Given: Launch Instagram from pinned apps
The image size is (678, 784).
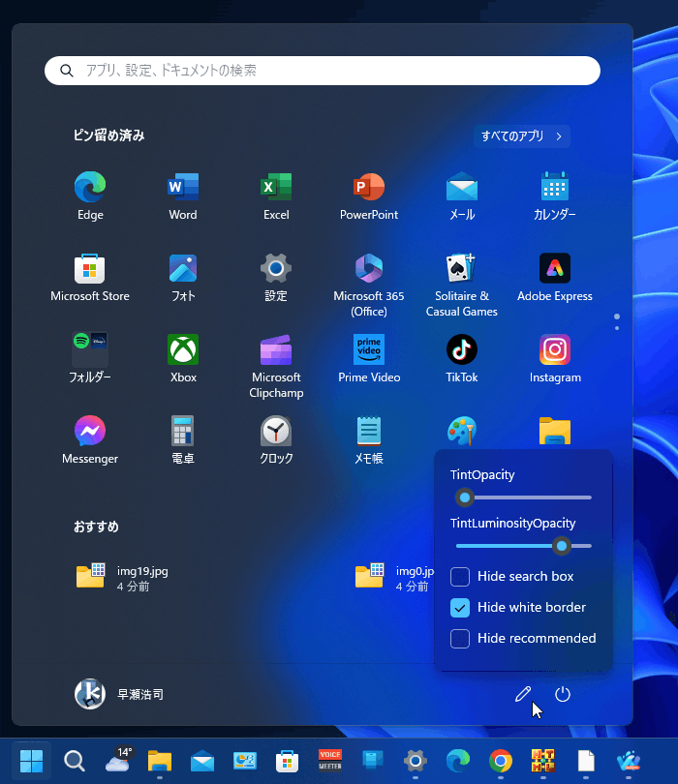Looking at the screenshot, I should pos(554,358).
